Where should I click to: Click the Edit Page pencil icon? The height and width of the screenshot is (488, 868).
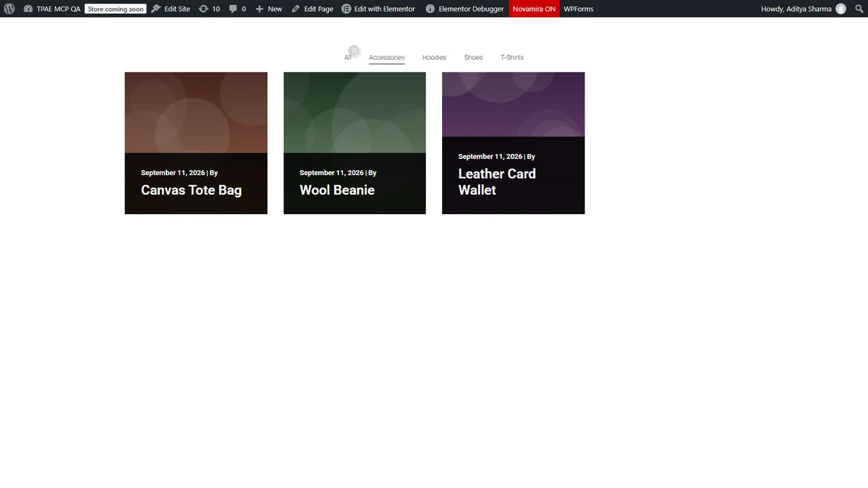point(296,9)
